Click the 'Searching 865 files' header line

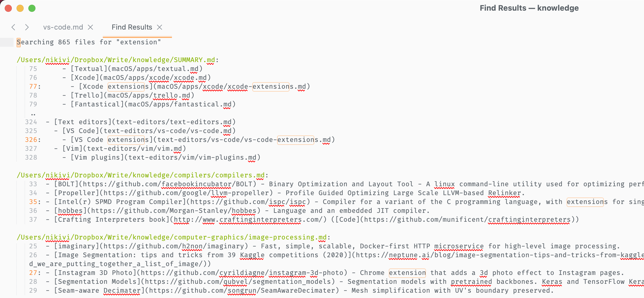click(x=89, y=42)
